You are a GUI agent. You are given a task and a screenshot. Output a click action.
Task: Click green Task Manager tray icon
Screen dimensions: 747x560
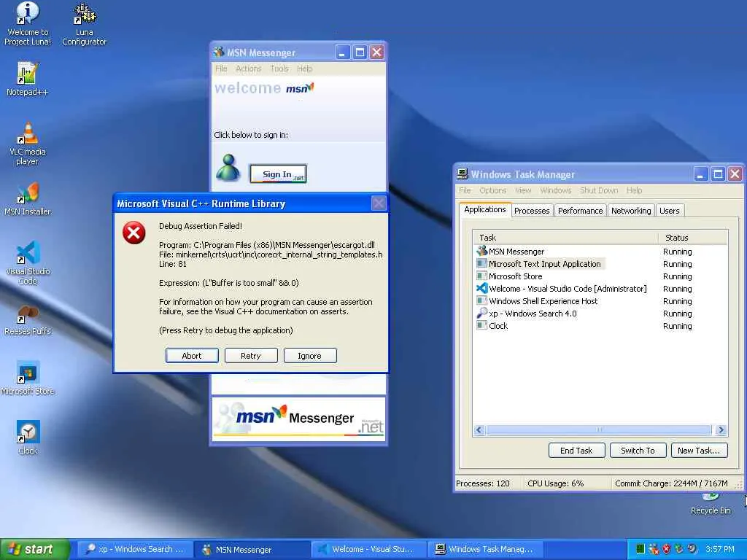tap(640, 549)
